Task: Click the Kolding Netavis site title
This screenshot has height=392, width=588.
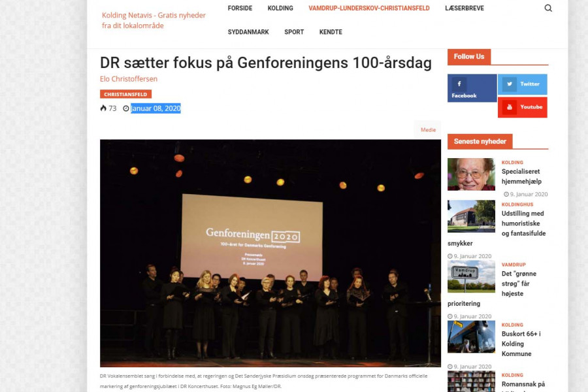Action: (154, 20)
